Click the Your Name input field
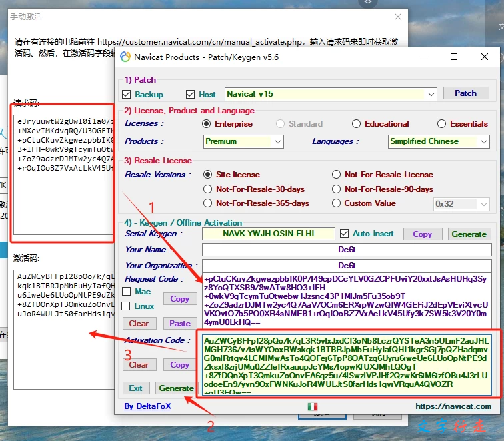 pos(347,250)
